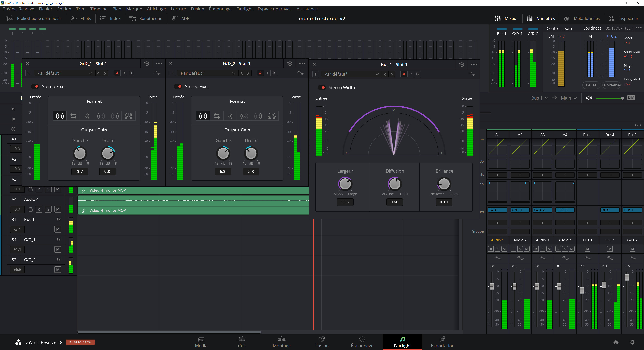Screen dimensions: 644x350
Task: Toggle DIM monitoring button
Action: pos(631,98)
